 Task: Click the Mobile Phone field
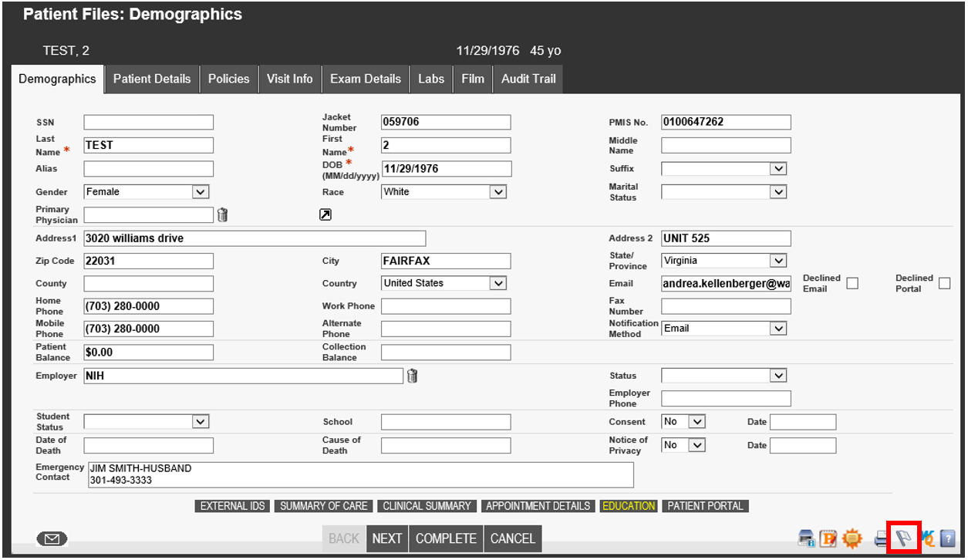tap(149, 329)
